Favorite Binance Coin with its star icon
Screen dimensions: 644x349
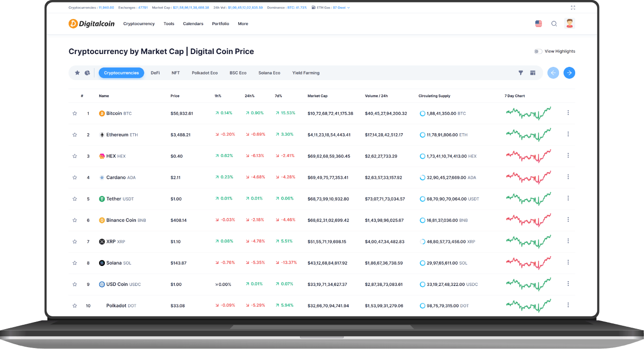(75, 220)
